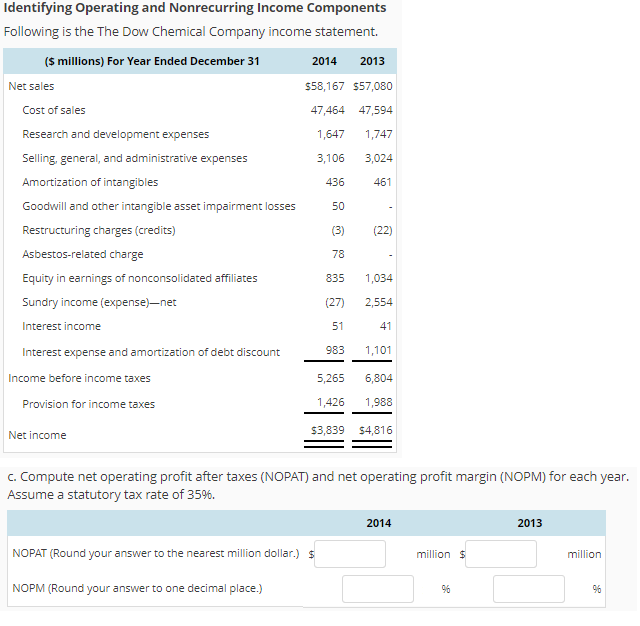Click the Interest income row label
The height and width of the screenshot is (626, 640).
coord(62,327)
